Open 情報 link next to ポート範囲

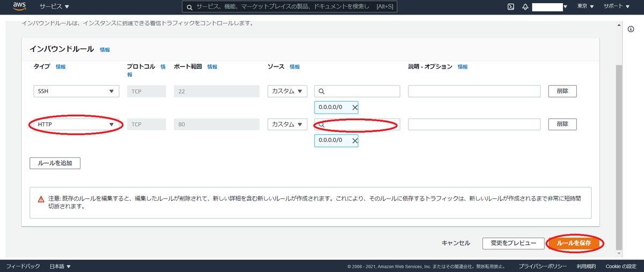point(213,67)
